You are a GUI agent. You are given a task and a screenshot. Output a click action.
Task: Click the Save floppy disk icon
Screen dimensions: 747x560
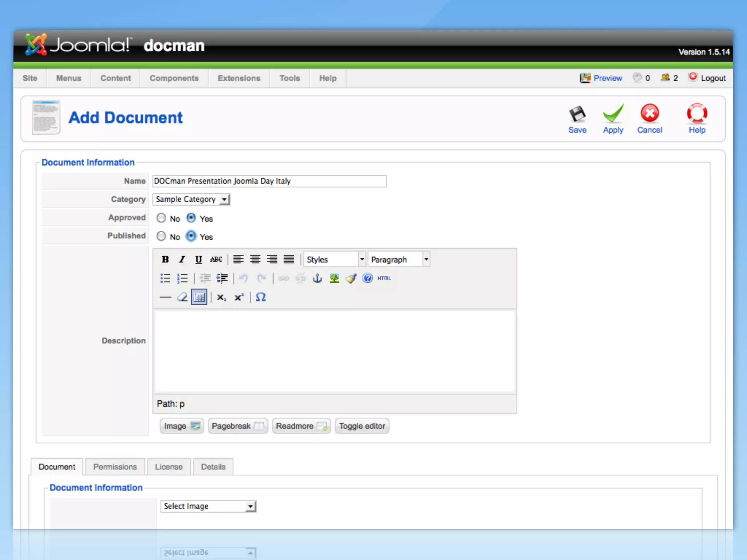coord(577,114)
